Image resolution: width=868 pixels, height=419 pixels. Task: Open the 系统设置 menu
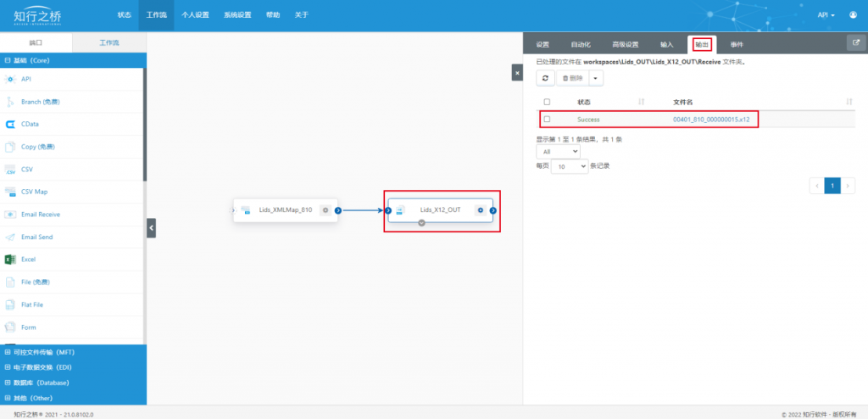237,15
